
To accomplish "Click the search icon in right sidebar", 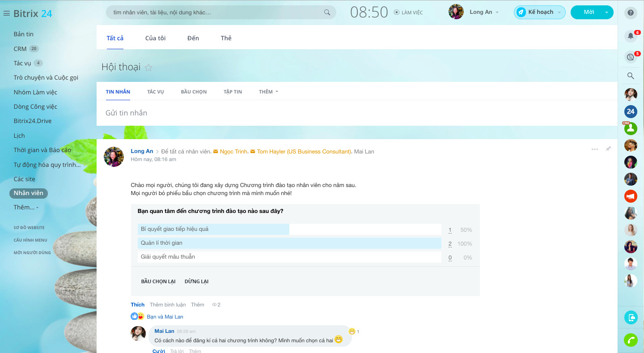I will coord(631,76).
